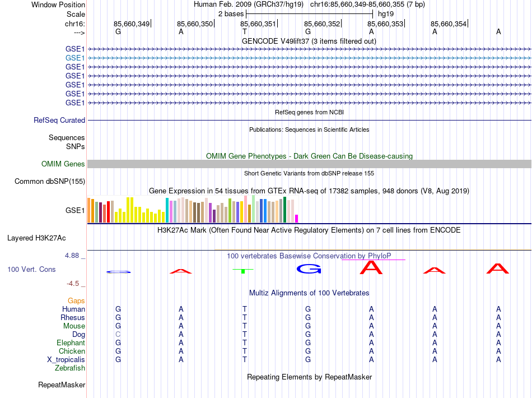Click the GSE1 label beside the GTEx chart
Image resolution: width=532 pixels, height=398 pixels.
click(x=75, y=211)
